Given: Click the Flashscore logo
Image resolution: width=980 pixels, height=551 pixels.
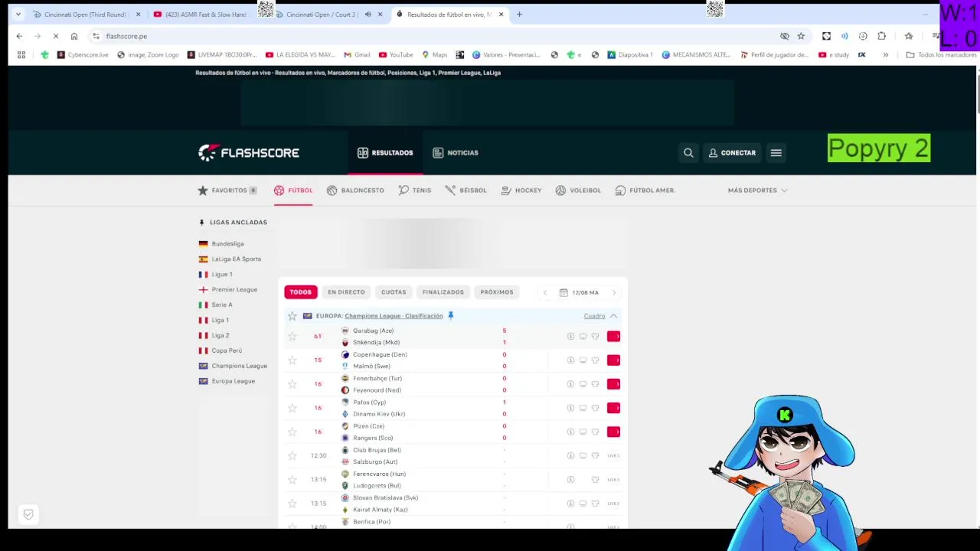Looking at the screenshot, I should [x=249, y=153].
